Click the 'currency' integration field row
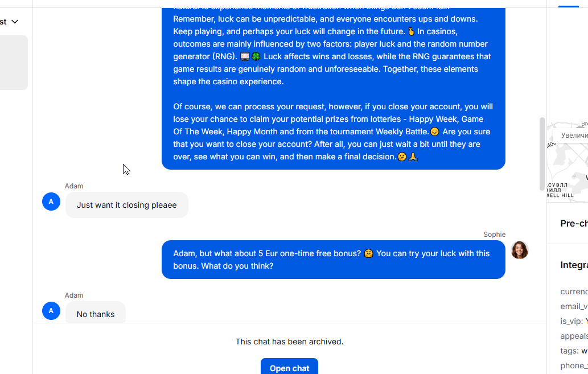Image resolution: width=588 pixels, height=374 pixels. pyautogui.click(x=574, y=291)
